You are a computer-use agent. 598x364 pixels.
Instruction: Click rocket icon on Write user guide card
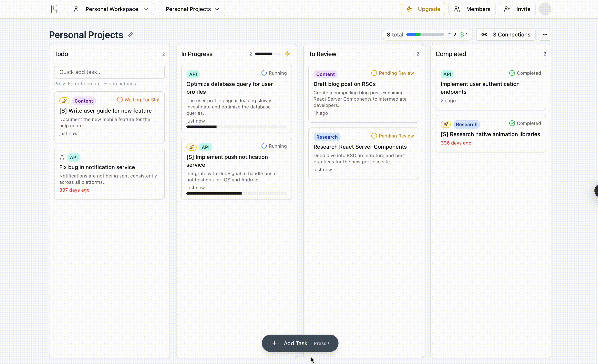64,101
